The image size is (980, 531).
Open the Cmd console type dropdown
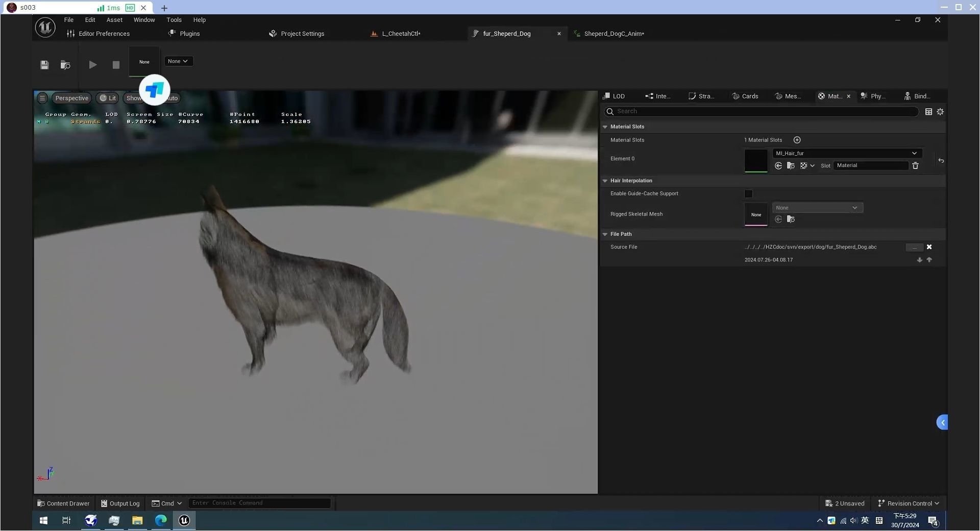point(167,503)
